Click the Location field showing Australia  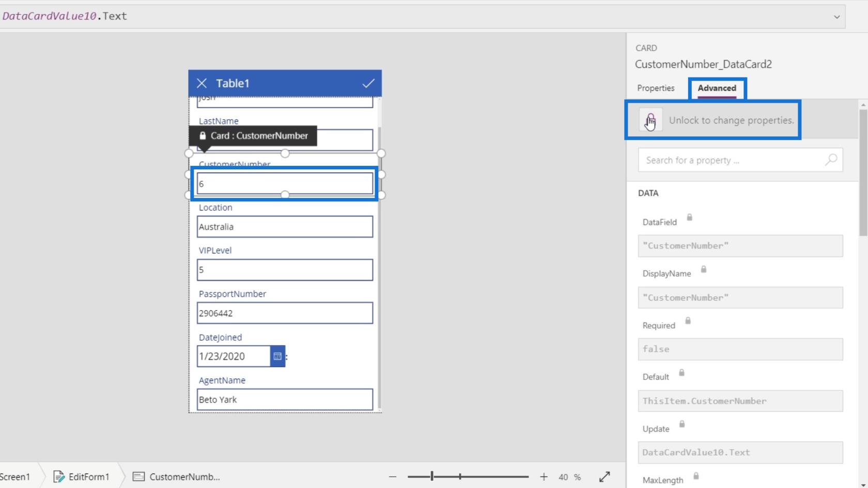[x=285, y=227]
